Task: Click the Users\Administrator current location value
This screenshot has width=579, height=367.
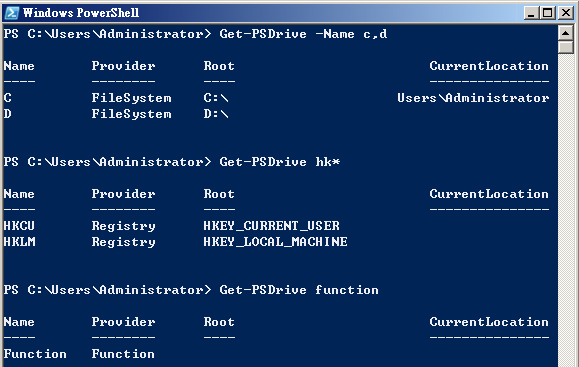Action: click(x=473, y=98)
